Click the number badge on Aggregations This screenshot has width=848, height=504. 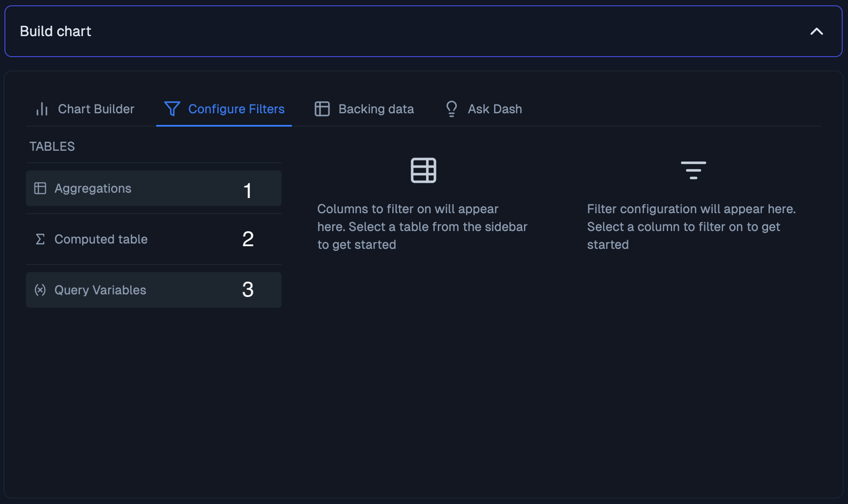point(247,190)
